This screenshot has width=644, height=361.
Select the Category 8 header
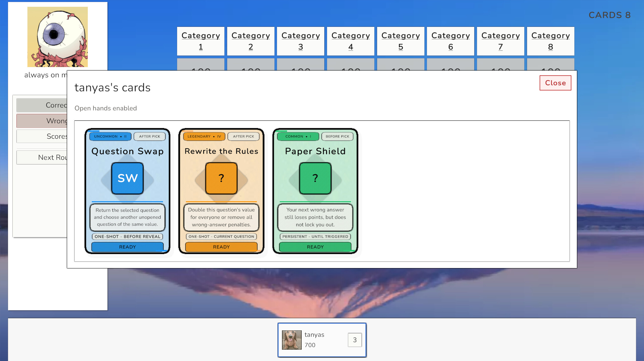point(551,41)
